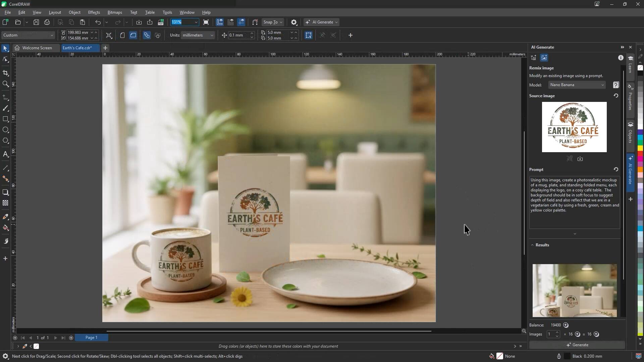Open the Units millimeters dropdown
This screenshot has height=362, width=644.
tap(198, 35)
